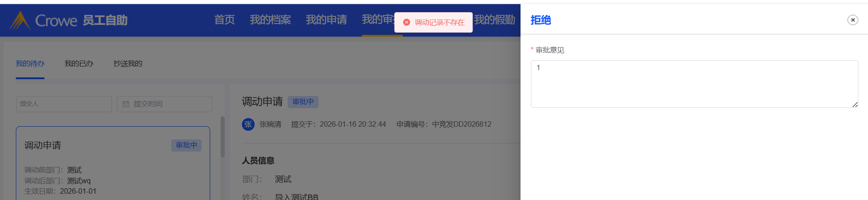
Task: Click the 审批中 status badge beside title
Action: coord(303,102)
